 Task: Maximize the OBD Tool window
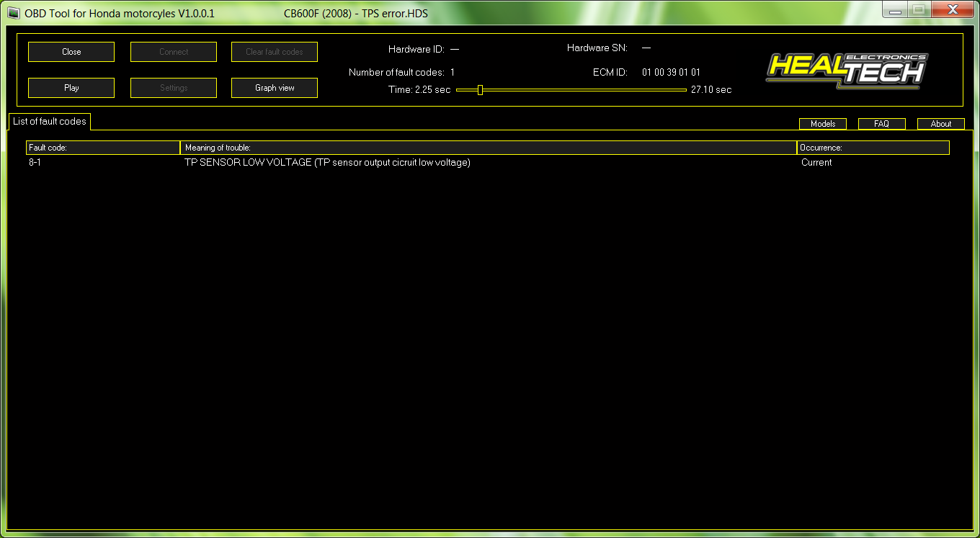click(919, 10)
